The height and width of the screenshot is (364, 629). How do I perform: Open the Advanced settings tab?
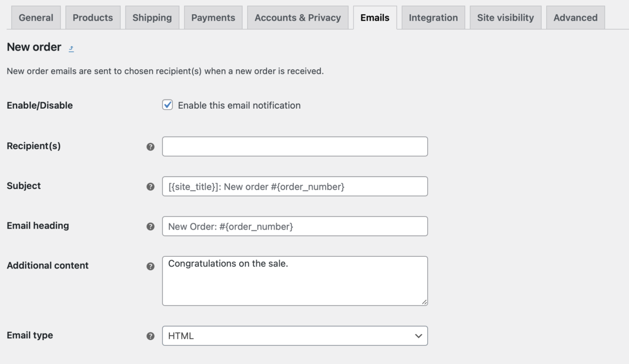pyautogui.click(x=575, y=17)
